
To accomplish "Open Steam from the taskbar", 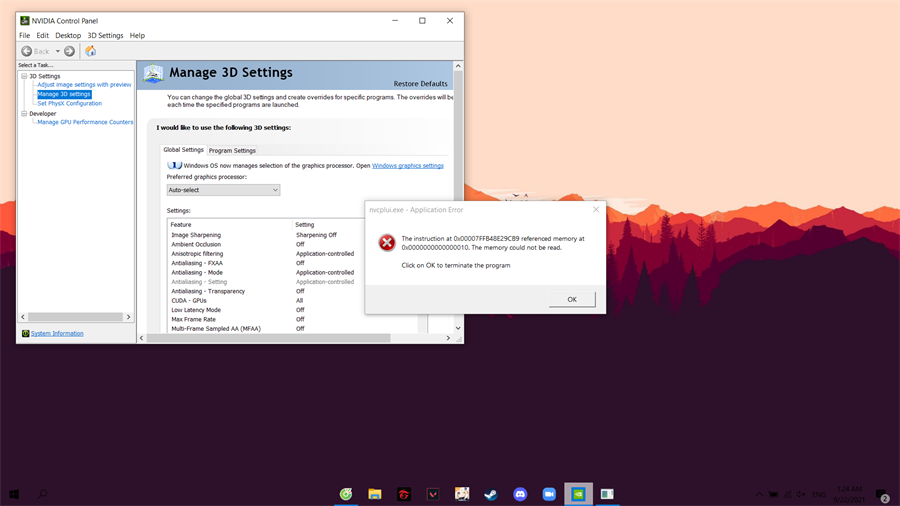I will (491, 494).
